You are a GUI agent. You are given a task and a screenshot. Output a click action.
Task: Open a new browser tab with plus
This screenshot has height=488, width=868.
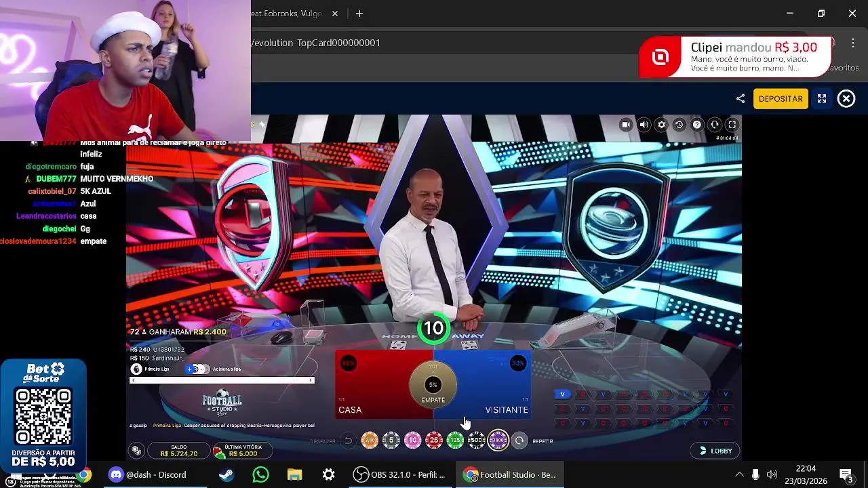click(359, 14)
